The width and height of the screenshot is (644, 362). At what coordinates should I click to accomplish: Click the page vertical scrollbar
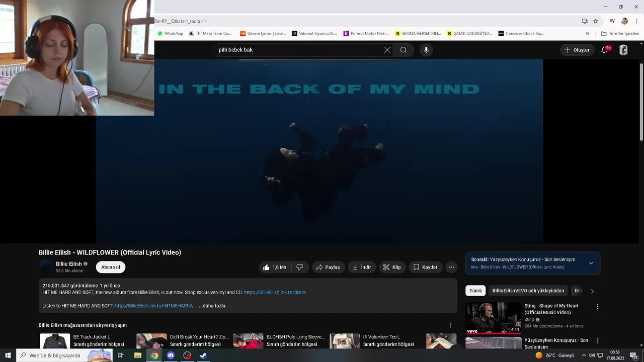pyautogui.click(x=641, y=102)
